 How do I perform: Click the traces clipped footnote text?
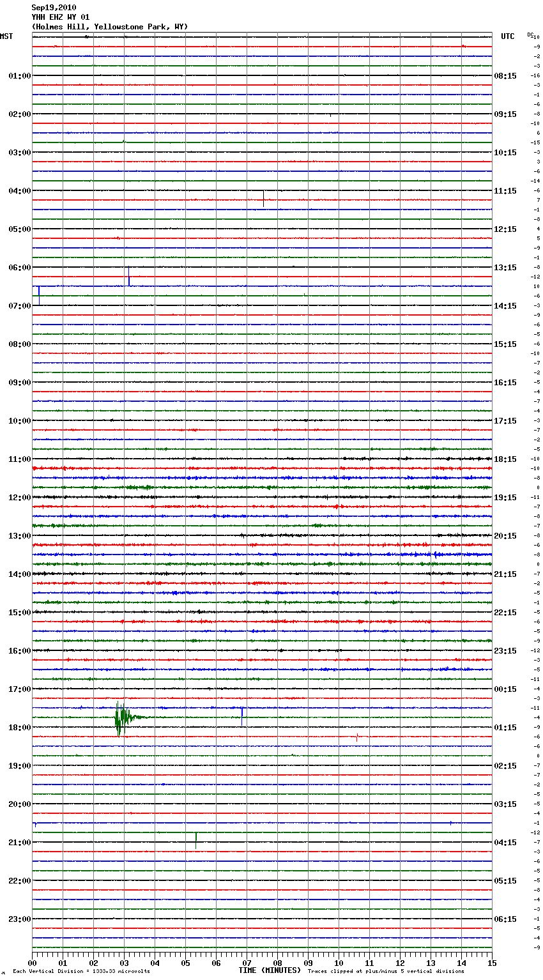click(386, 972)
